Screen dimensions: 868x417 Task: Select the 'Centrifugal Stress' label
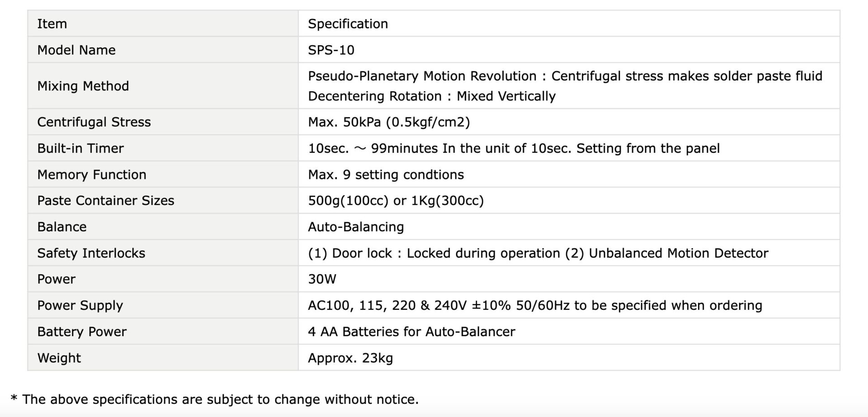94,122
